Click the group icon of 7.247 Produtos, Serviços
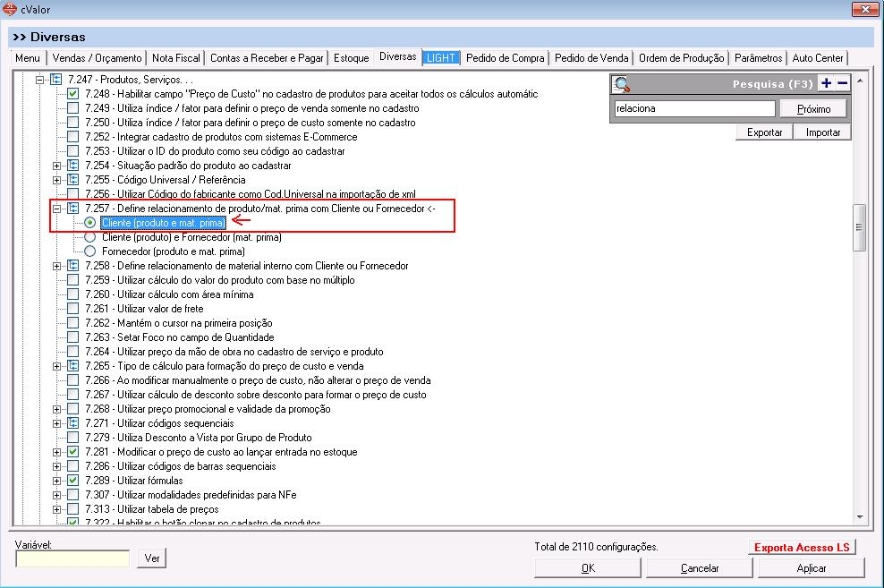Viewport: 884px width, 588px height. click(x=56, y=80)
